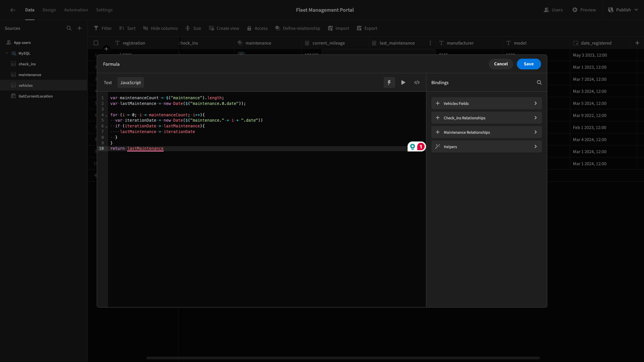Screen dimensions: 644x362
Task: Click Create view
Action: 224,28
